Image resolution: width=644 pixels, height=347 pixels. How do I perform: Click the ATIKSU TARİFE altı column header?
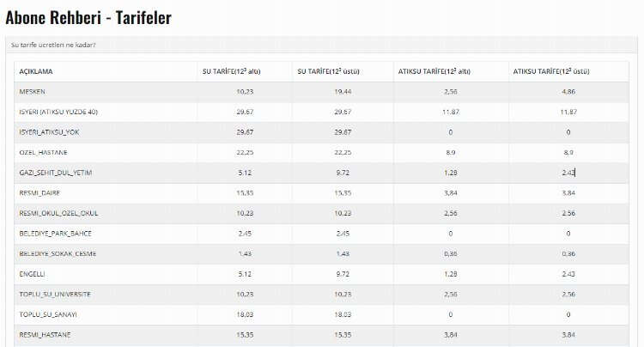point(434,71)
